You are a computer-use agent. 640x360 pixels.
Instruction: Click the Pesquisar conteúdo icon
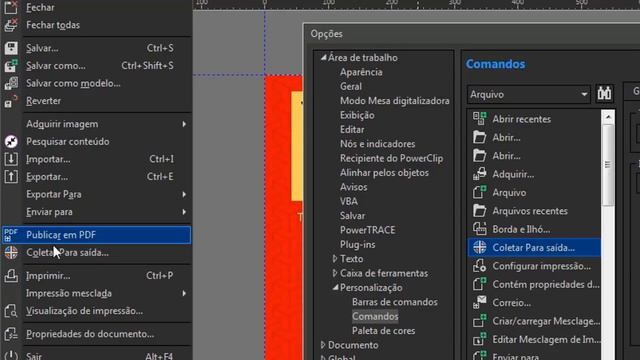[x=11, y=141]
